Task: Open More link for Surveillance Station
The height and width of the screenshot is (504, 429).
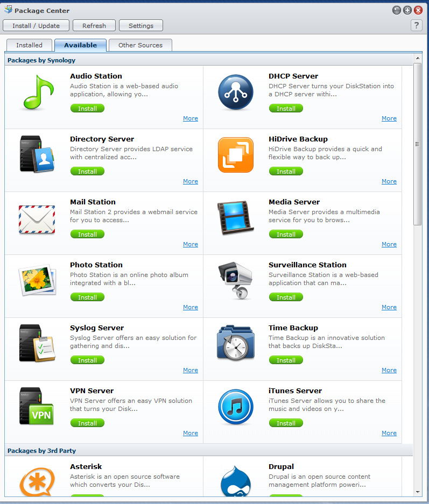Action: click(x=389, y=307)
